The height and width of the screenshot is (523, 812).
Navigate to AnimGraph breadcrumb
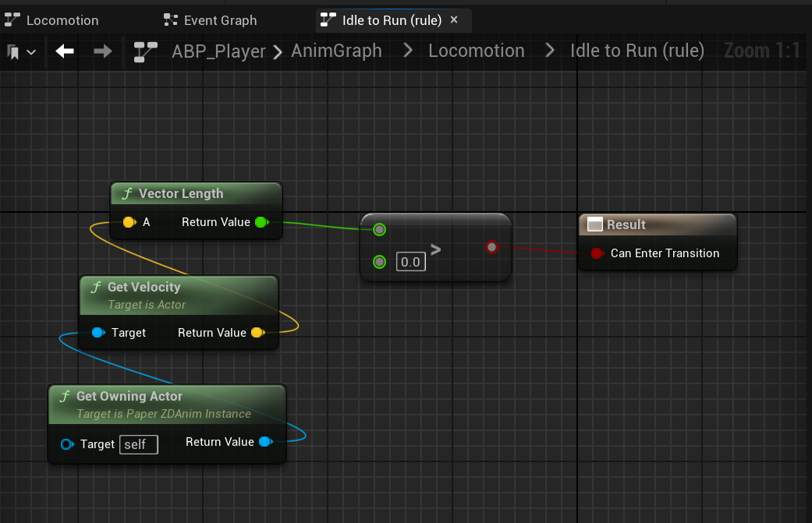pos(336,51)
